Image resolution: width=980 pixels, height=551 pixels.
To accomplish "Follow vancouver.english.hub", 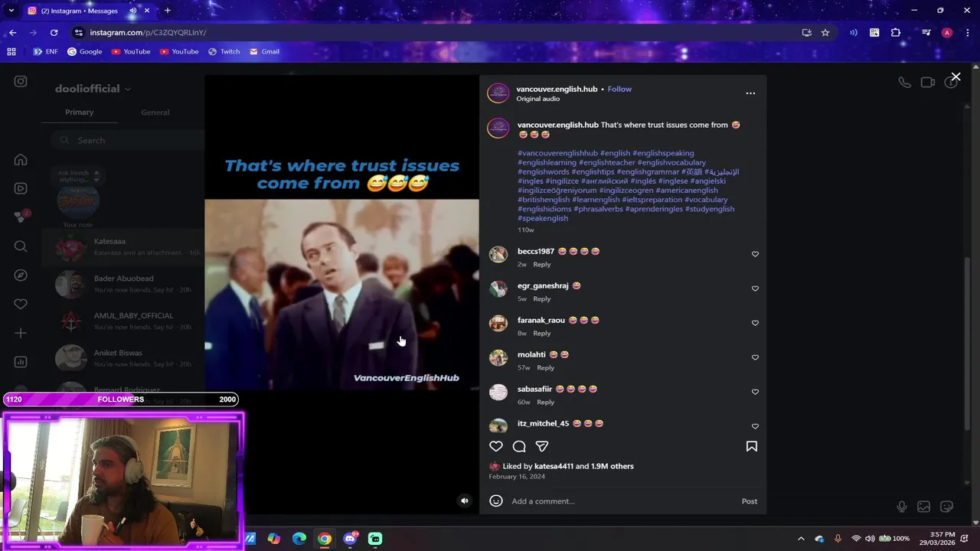I will 619,89.
